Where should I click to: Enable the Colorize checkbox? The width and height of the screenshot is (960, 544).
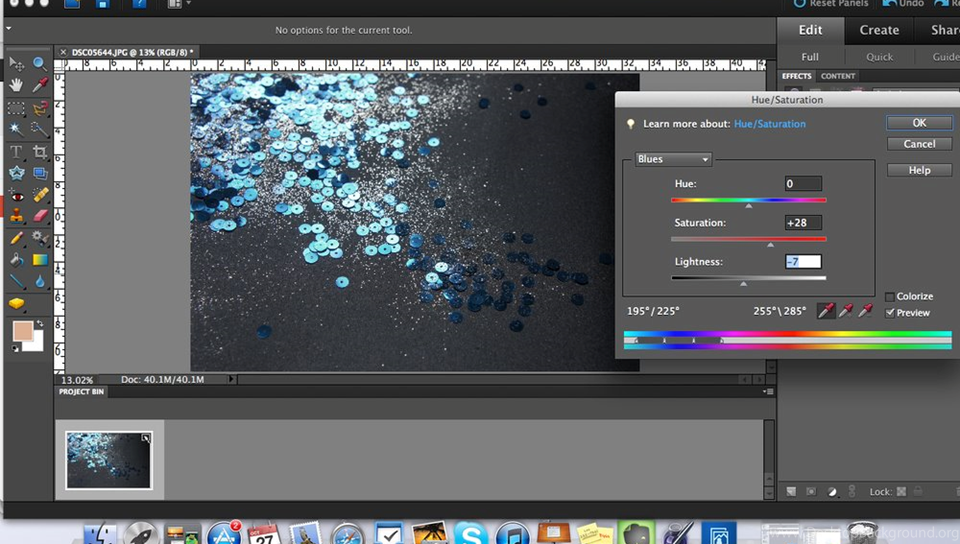[x=890, y=297]
